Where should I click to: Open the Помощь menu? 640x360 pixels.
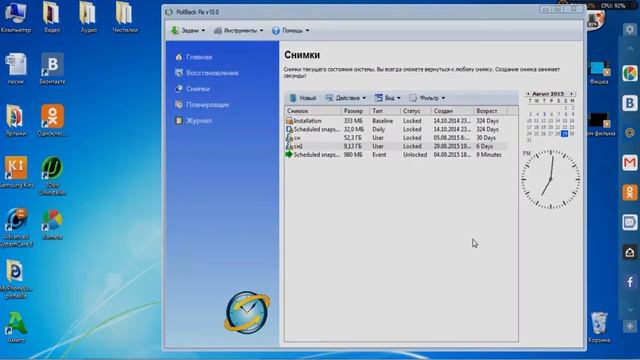(291, 31)
